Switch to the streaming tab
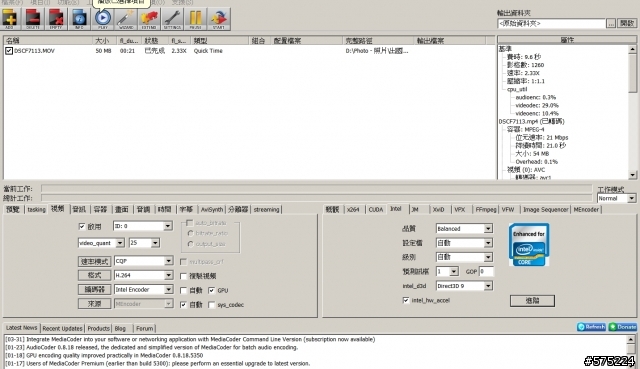 (266, 209)
